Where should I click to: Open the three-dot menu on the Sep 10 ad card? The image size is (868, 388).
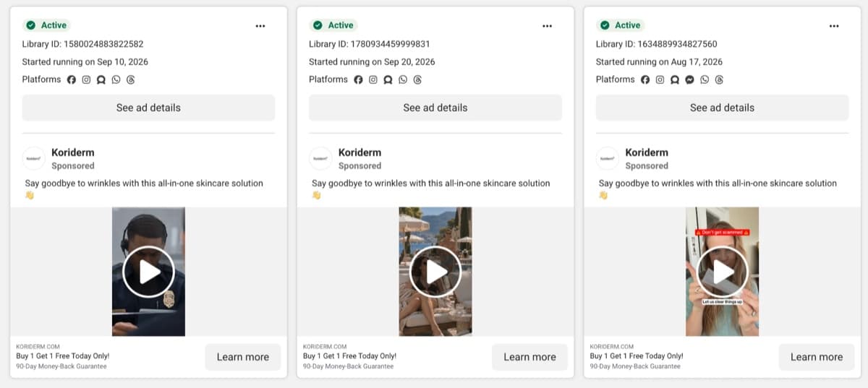point(260,26)
